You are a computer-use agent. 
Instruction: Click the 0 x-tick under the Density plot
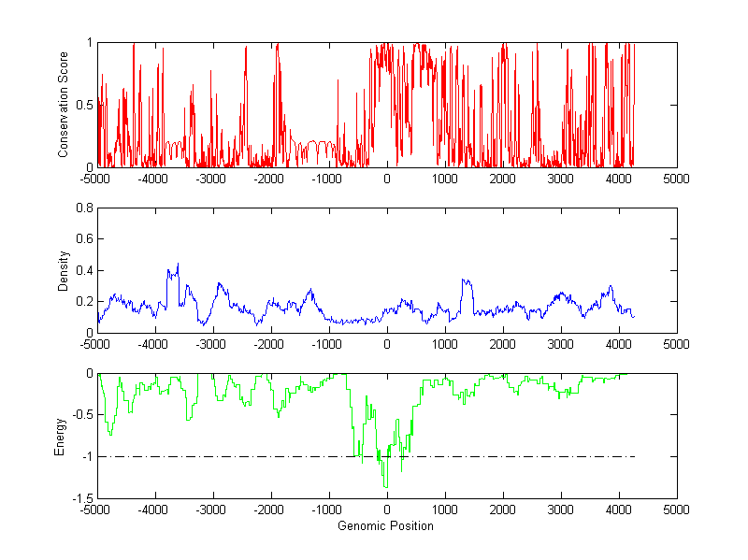(387, 345)
